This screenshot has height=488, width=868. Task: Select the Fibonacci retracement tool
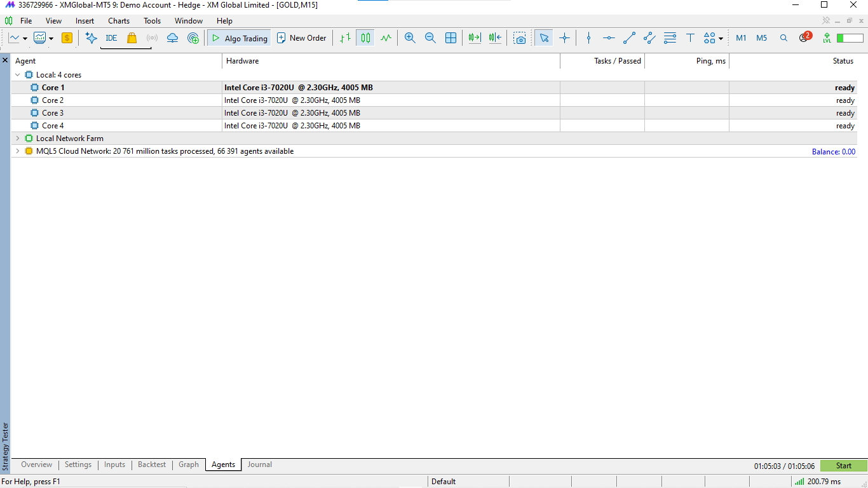[x=670, y=38]
